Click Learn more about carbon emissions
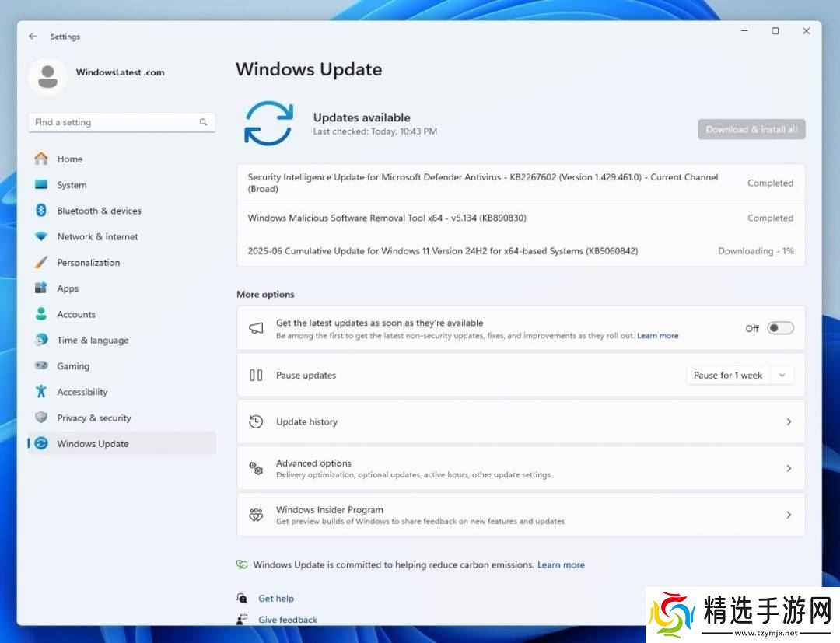Viewport: 840px width, 643px height. pyautogui.click(x=561, y=565)
